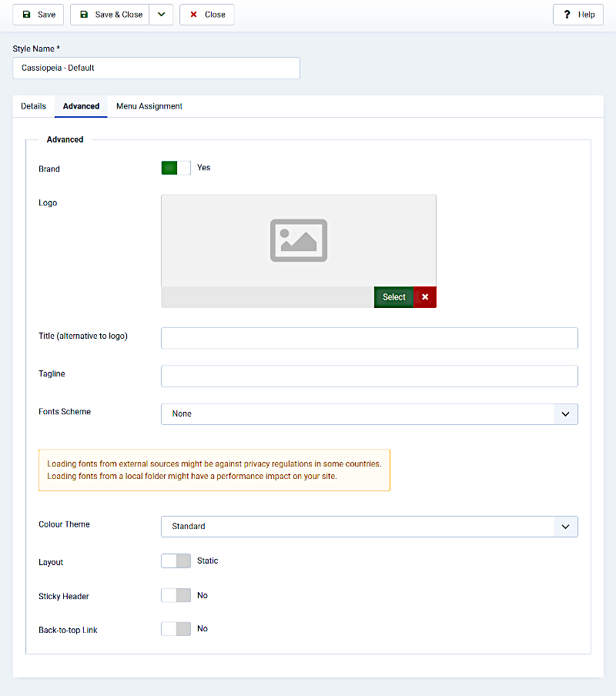Click the Logo field label
The width and height of the screenshot is (616, 696).
pos(48,202)
